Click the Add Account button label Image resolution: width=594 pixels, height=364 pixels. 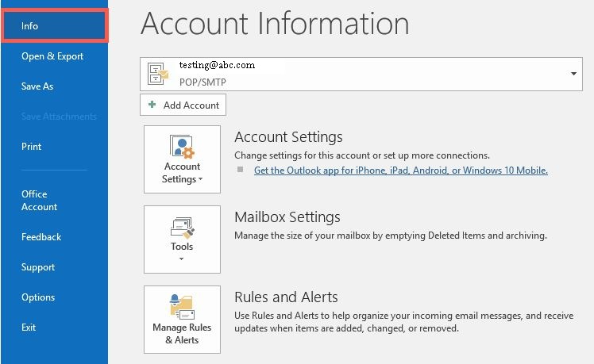tap(191, 105)
